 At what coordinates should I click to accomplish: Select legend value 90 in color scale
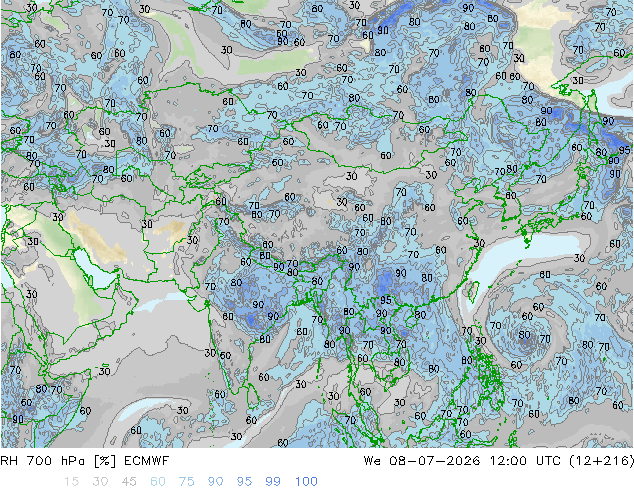215,482
